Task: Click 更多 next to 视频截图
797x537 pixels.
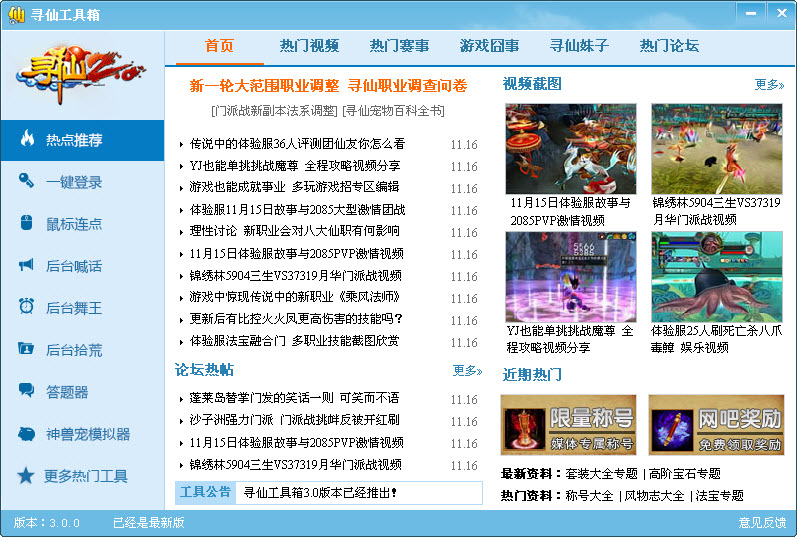Action: [x=769, y=85]
